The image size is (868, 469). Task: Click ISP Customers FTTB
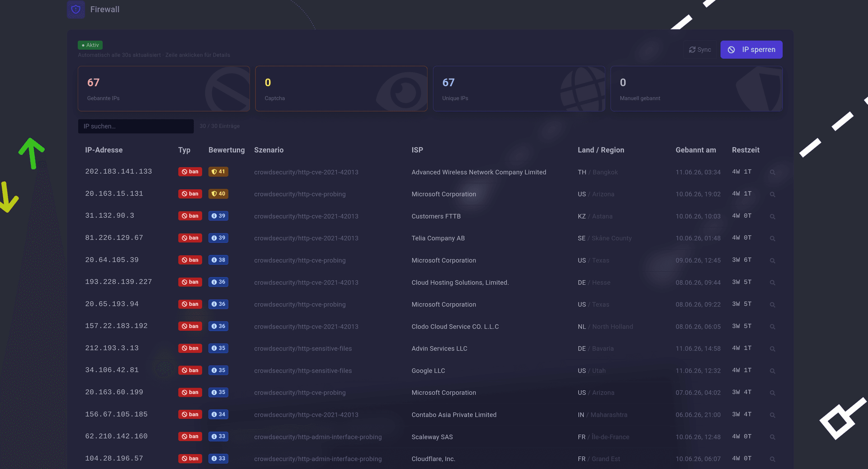436,216
